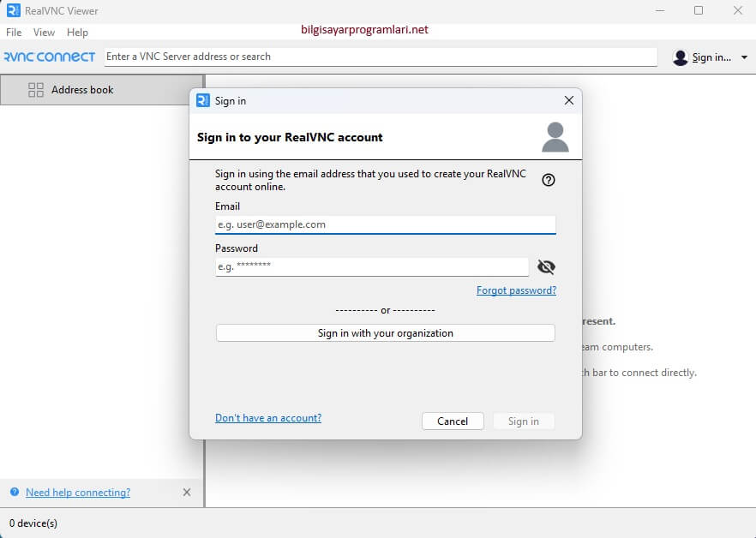Maximize the RealVNC Viewer window
The image size is (756, 538).
(699, 10)
